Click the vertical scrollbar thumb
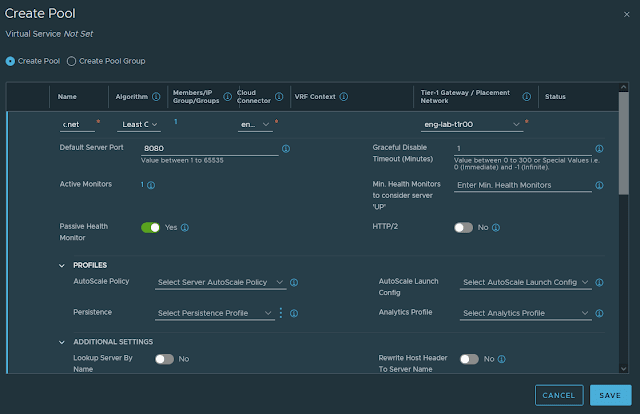 (x=623, y=143)
